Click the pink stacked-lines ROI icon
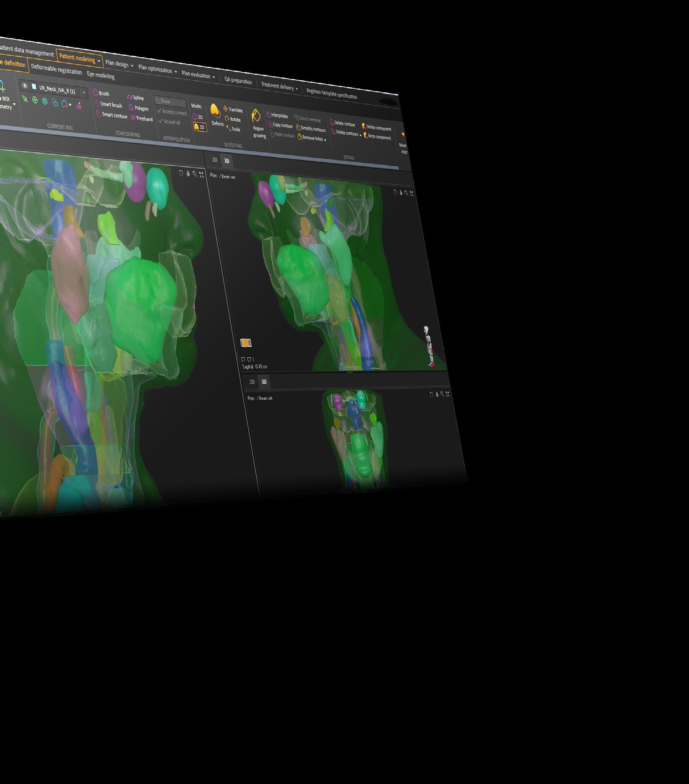This screenshot has height=784, width=689. (x=79, y=105)
